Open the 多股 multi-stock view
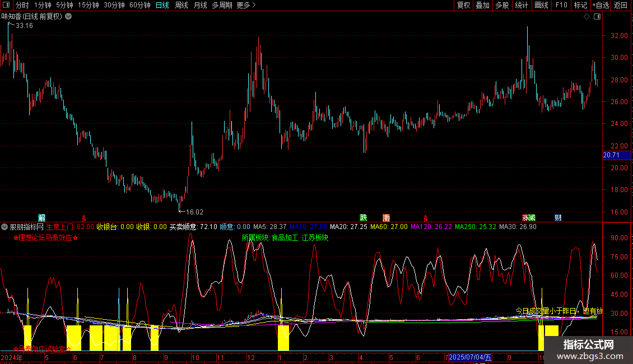Viewport: 633px width, 364px height. [x=502, y=5]
